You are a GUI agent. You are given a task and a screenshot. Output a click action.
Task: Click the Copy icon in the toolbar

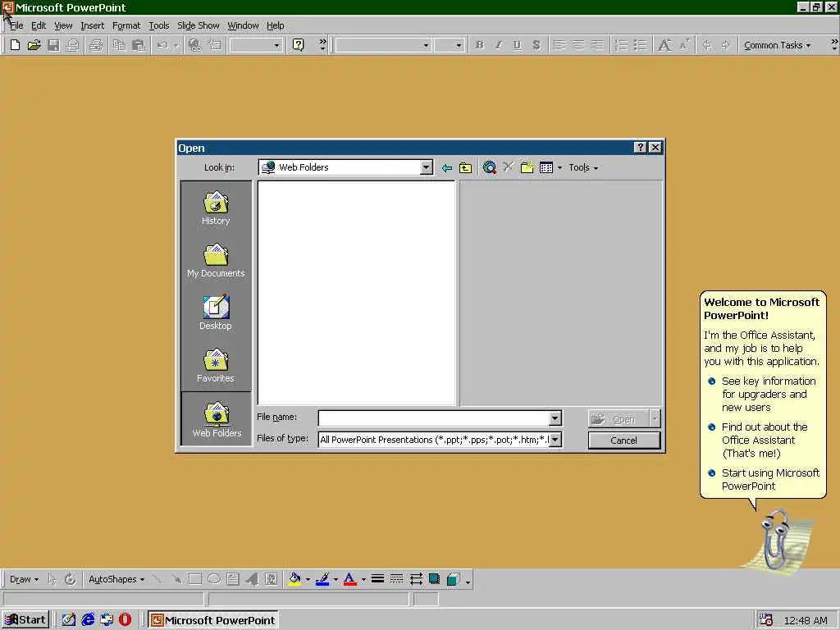[119, 45]
